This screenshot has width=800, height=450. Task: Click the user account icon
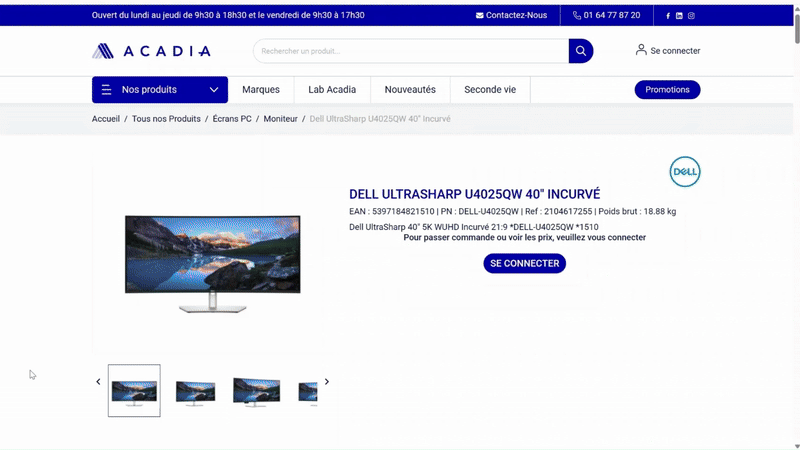coord(641,50)
